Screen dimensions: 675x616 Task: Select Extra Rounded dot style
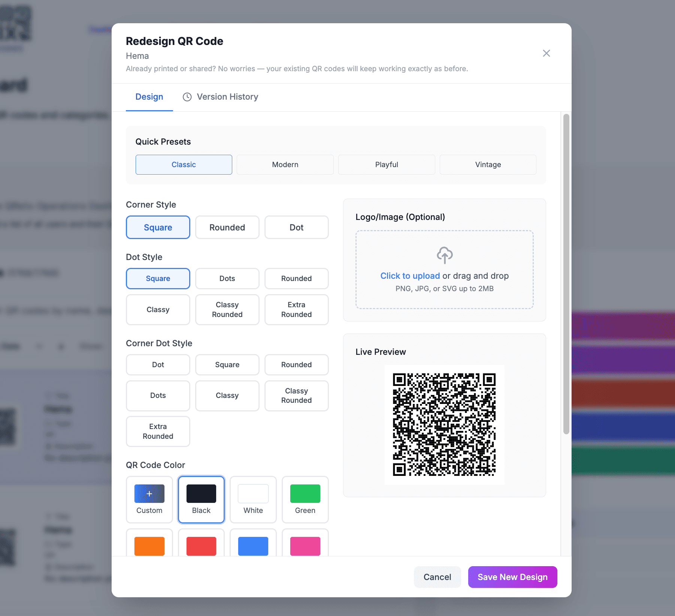coord(296,309)
